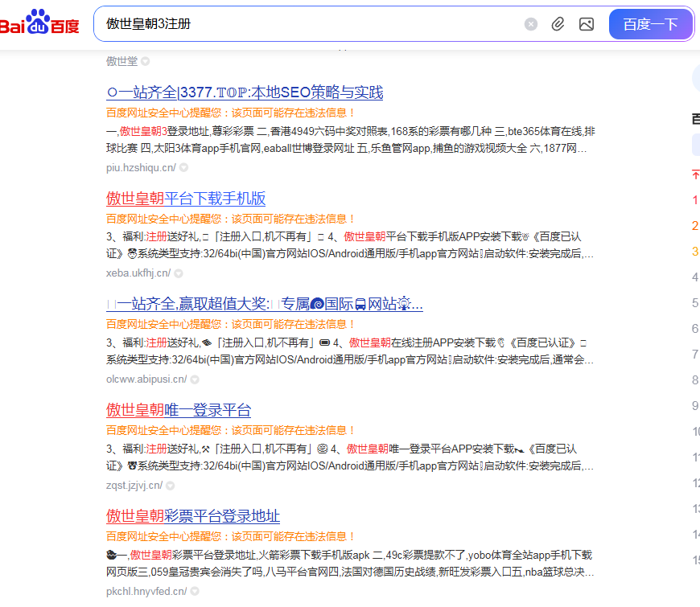
Task: Click the 百度一下 search button
Action: (x=650, y=24)
